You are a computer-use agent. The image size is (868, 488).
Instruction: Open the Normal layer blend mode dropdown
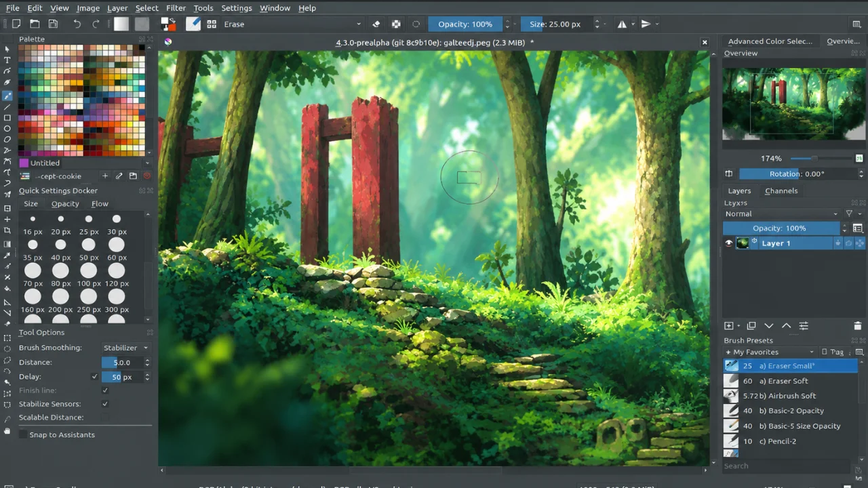(781, 213)
